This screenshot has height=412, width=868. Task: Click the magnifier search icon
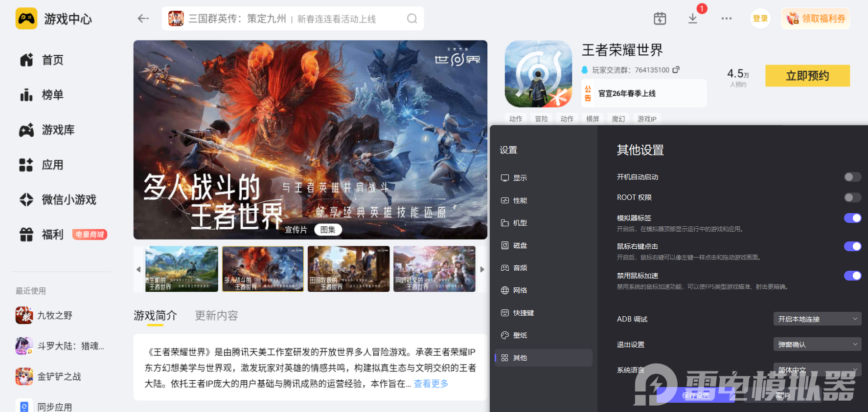click(x=412, y=19)
